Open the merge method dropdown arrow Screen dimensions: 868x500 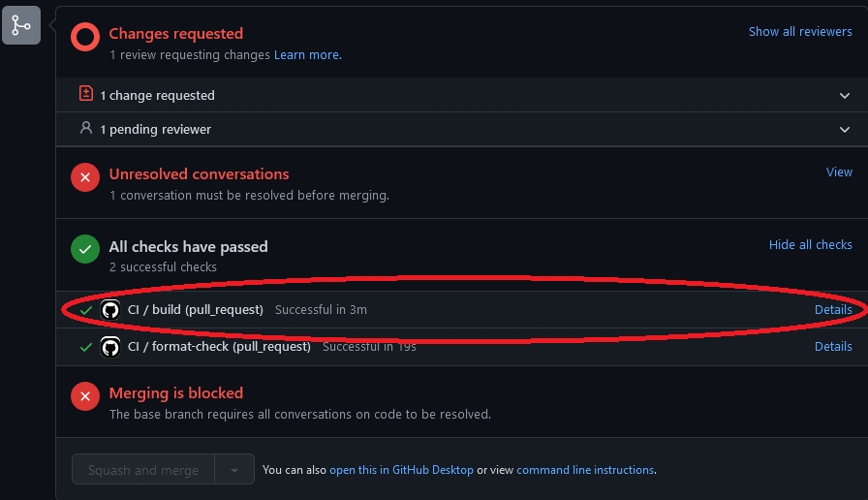coord(234,470)
